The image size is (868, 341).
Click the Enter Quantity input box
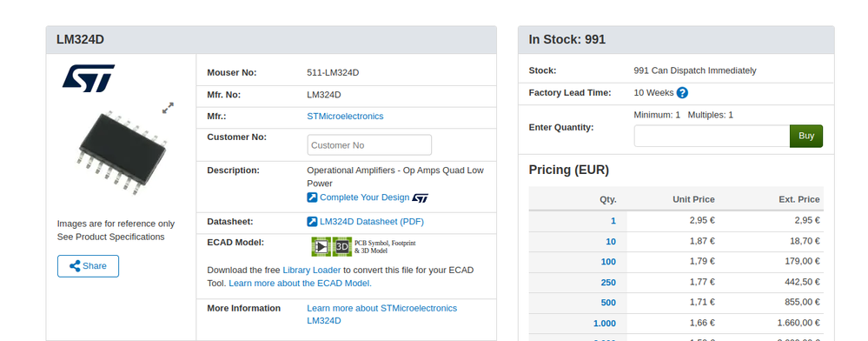click(x=712, y=136)
